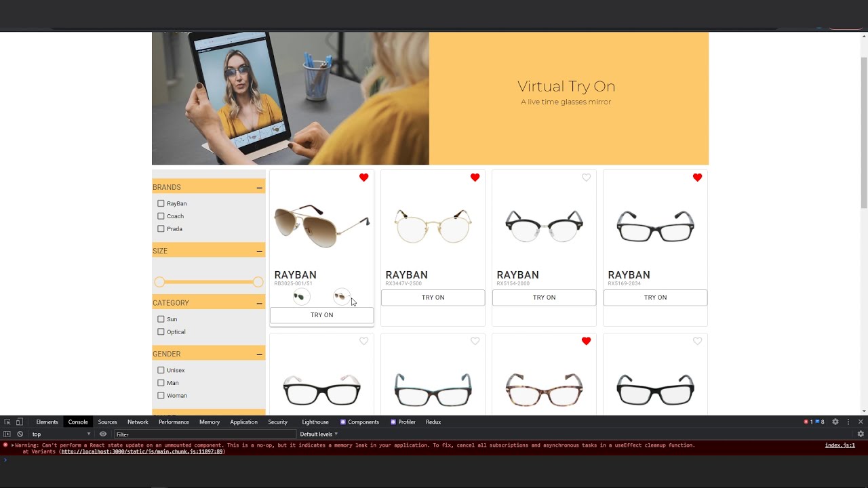Viewport: 868px width, 488px height.
Task: Click the tortoise-frame glasses product image
Action: click(544, 389)
